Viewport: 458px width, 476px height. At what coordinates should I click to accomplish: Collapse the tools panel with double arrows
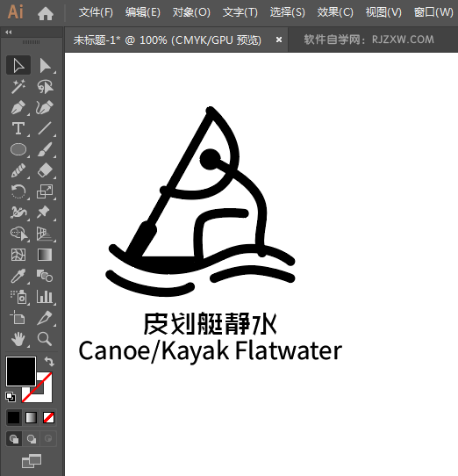coord(9,32)
